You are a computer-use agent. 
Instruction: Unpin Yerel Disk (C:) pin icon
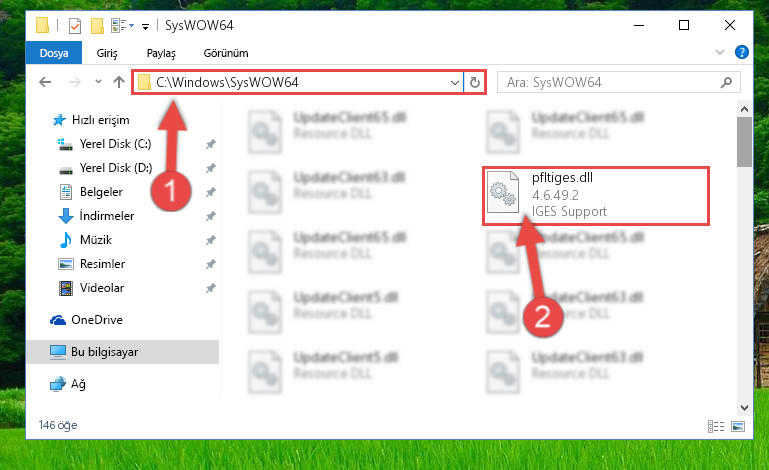click(210, 144)
